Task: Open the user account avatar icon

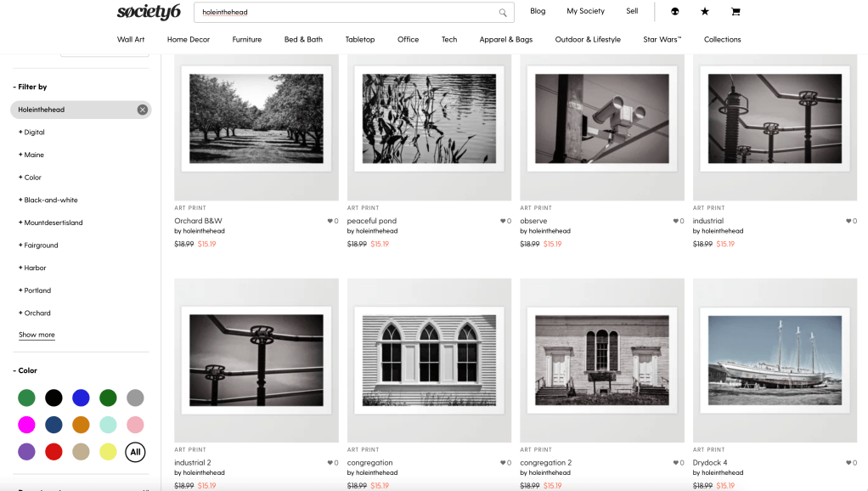Action: [x=675, y=12]
